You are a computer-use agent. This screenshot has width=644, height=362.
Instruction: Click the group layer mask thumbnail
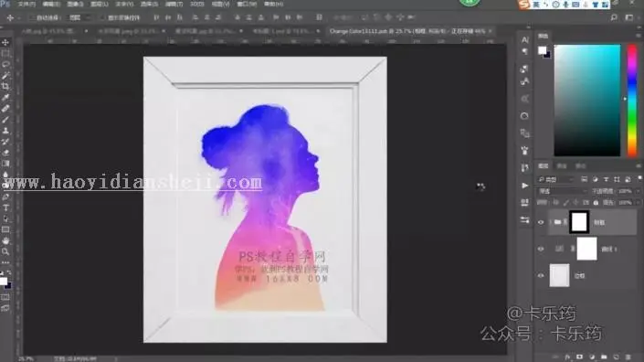pyautogui.click(x=579, y=222)
